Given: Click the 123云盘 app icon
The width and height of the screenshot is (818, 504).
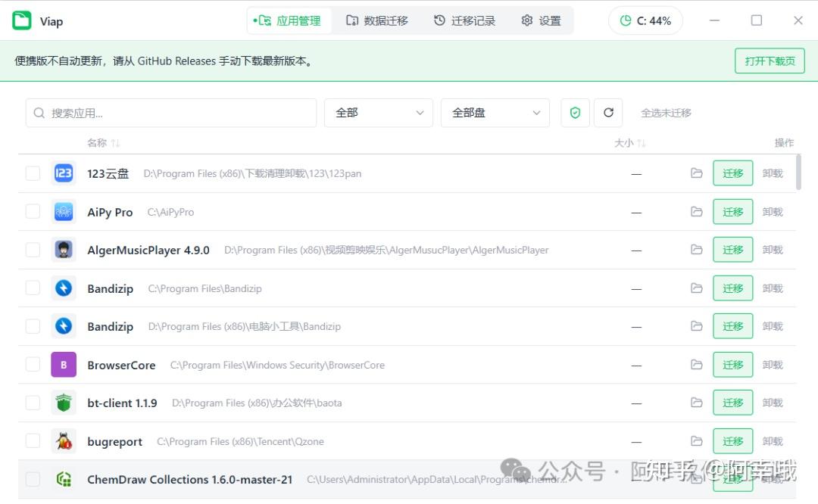Looking at the screenshot, I should [64, 173].
